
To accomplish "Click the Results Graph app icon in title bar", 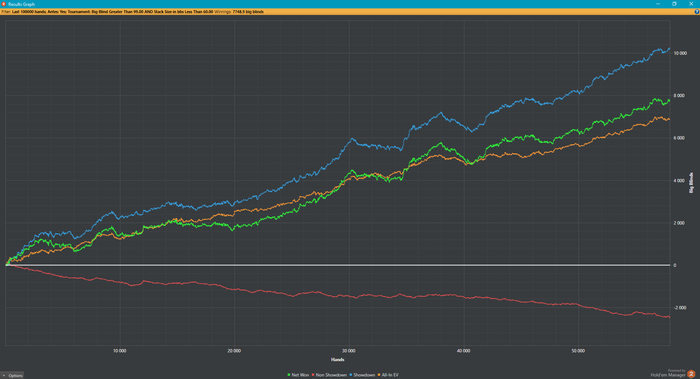I will click(4, 4).
